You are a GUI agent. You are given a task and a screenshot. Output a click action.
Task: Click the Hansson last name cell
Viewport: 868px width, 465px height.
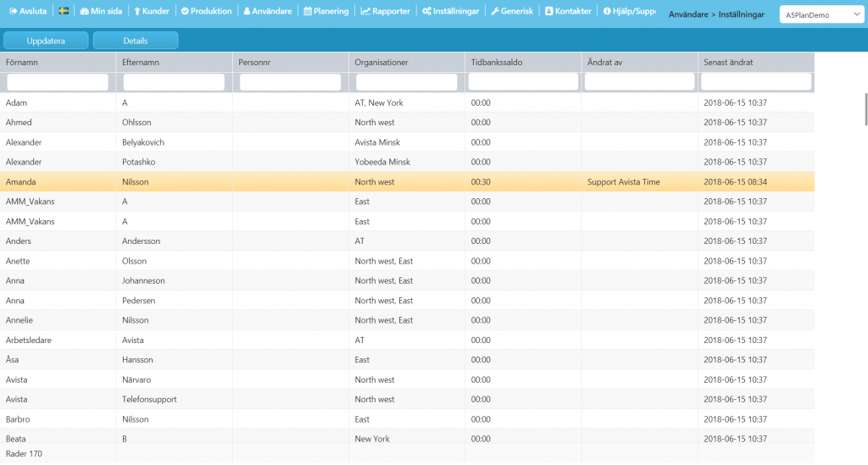pyautogui.click(x=137, y=360)
